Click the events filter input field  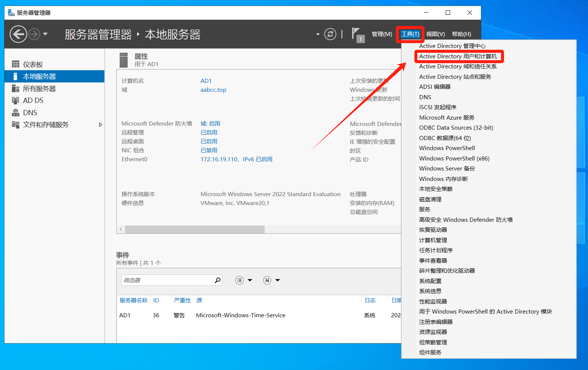[x=167, y=280]
